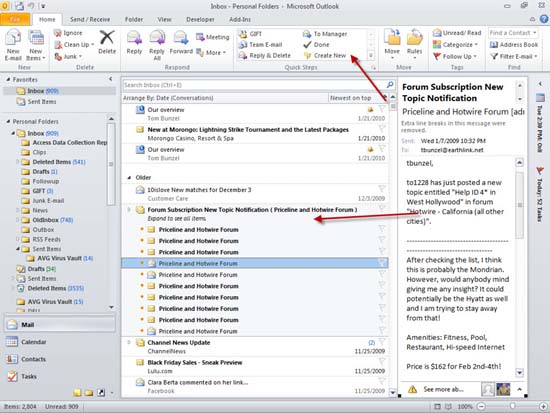Viewport: 550px width, 413px height.
Task: Reply with a Meeting
Action: click(x=213, y=37)
